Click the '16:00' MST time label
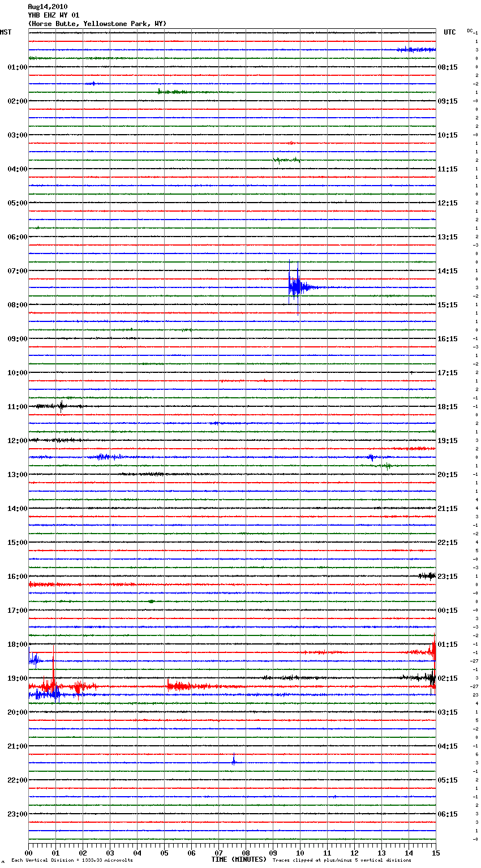 (x=18, y=577)
